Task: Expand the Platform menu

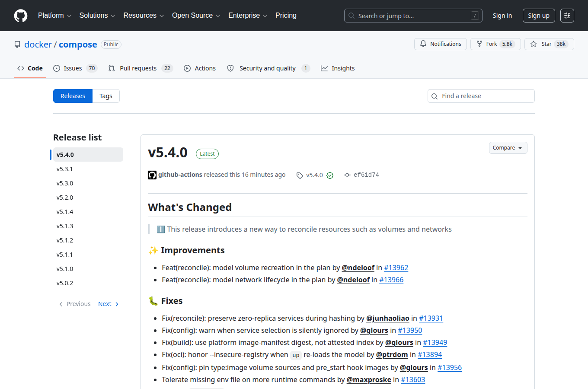Action: [54, 16]
